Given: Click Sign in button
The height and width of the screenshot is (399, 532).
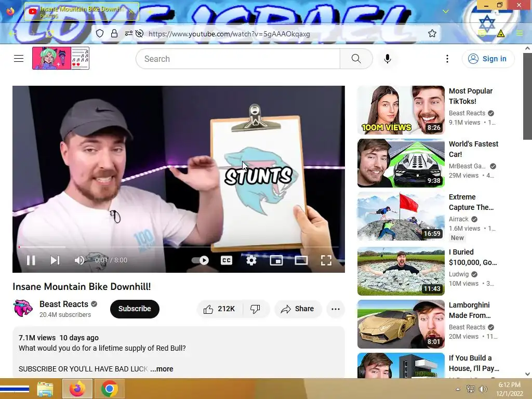Looking at the screenshot, I should point(488,59).
